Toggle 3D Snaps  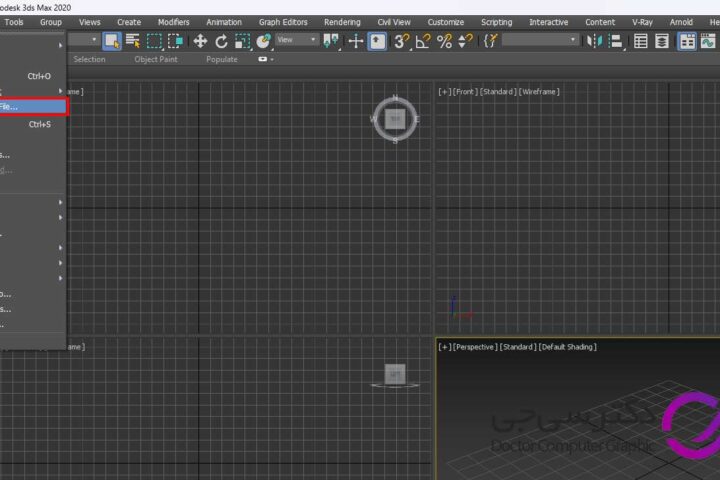[x=401, y=41]
